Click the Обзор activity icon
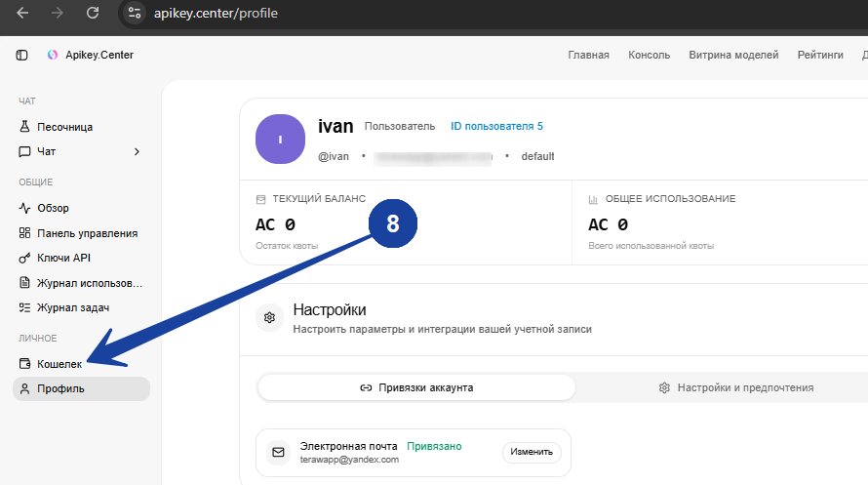The image size is (868, 485). tap(24, 208)
